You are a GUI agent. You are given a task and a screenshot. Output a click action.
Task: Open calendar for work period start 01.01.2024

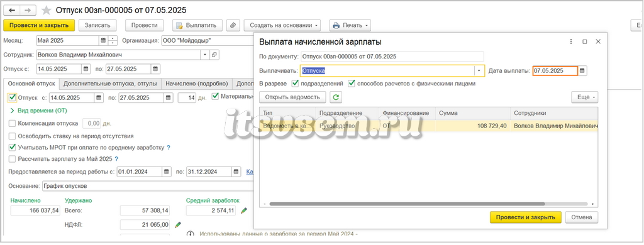coord(166,171)
